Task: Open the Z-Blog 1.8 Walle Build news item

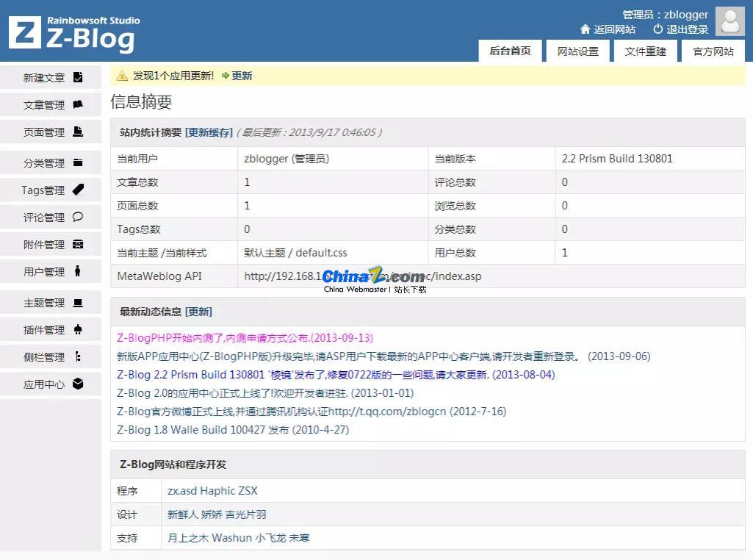Action: click(x=233, y=430)
